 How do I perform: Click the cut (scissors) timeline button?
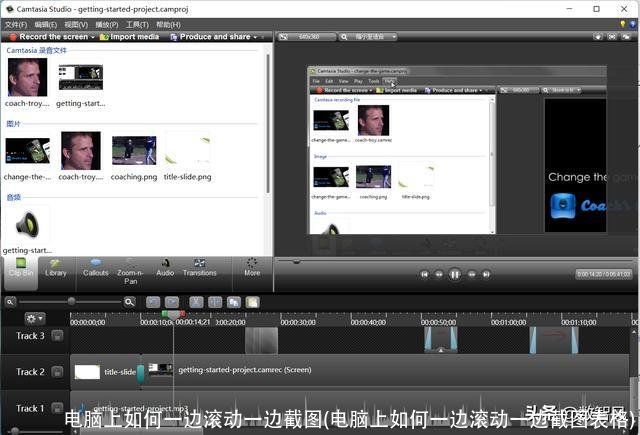195,301
